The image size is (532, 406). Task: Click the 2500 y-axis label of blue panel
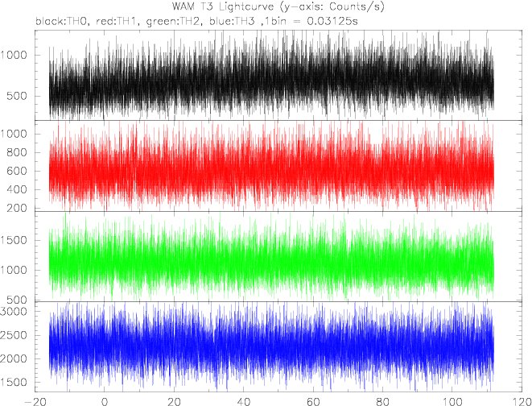click(x=13, y=335)
